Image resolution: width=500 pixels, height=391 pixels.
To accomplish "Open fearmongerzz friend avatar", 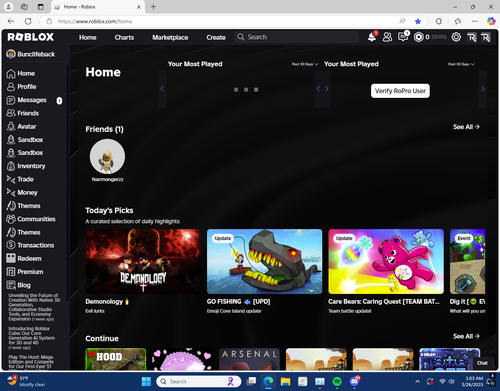I will tap(107, 156).
